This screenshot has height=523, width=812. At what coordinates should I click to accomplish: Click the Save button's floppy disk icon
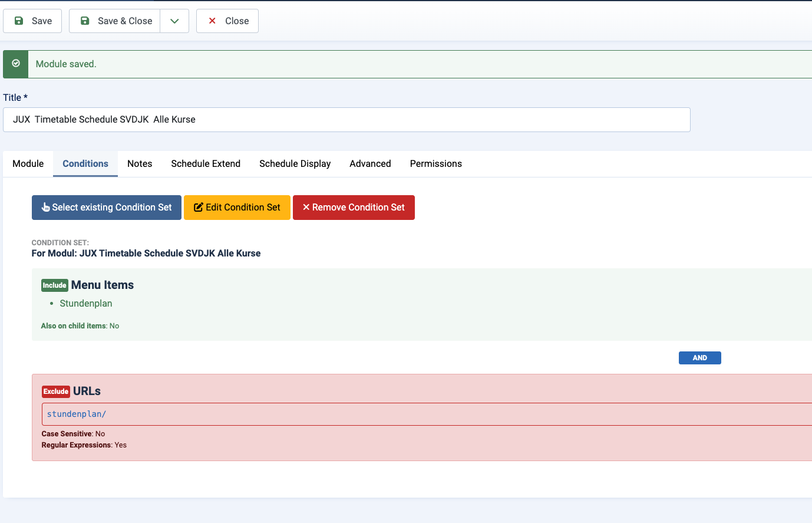click(x=19, y=21)
